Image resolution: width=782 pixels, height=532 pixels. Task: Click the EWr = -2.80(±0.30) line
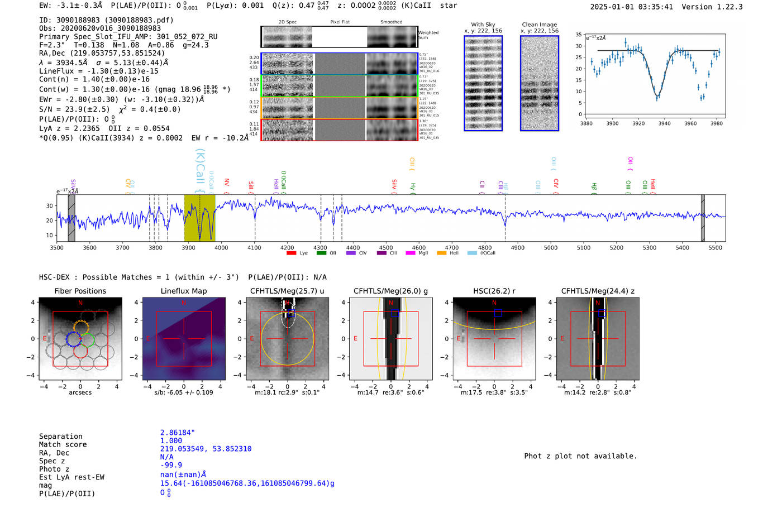tap(121, 99)
